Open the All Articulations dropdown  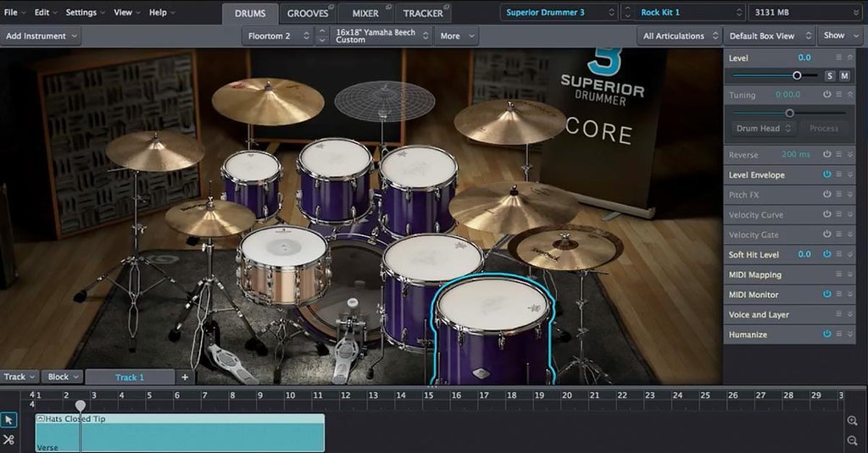[679, 36]
